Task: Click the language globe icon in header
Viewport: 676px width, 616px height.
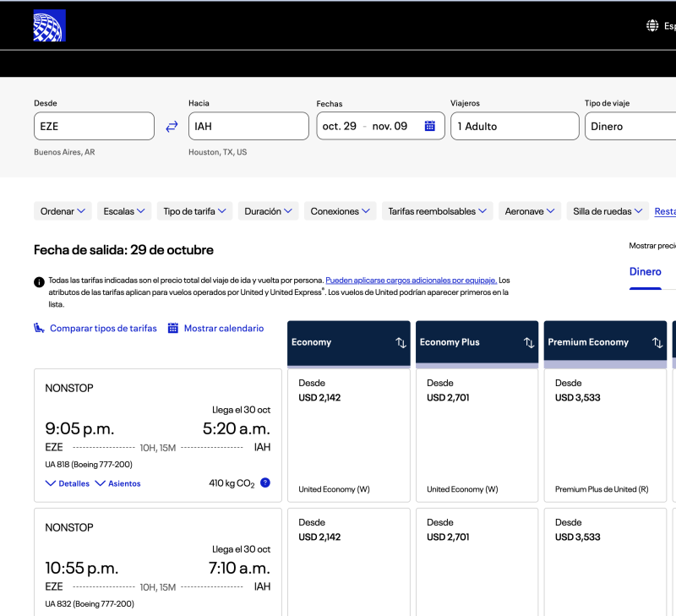Action: click(x=652, y=26)
